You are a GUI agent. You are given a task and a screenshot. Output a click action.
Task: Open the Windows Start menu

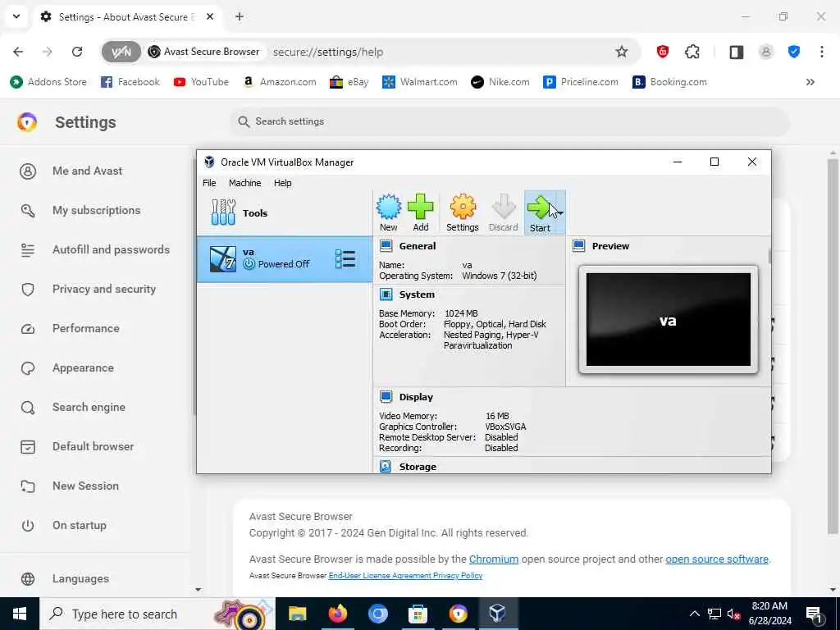(x=20, y=614)
